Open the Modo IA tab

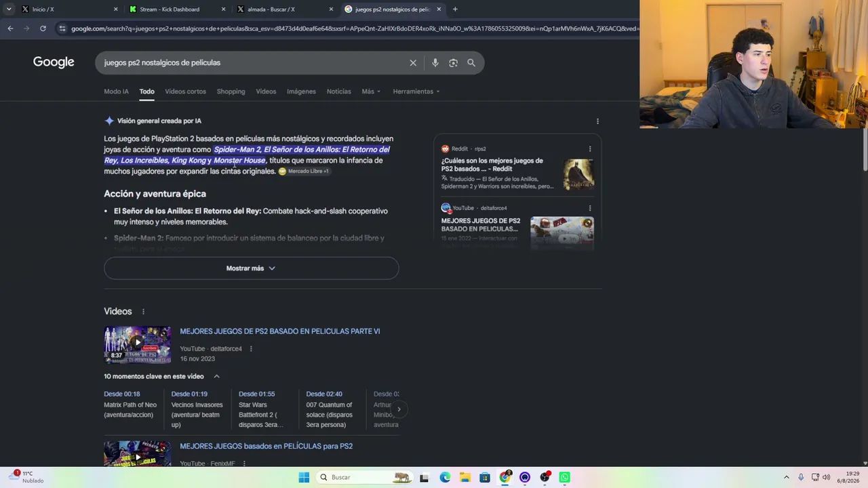[x=116, y=91]
